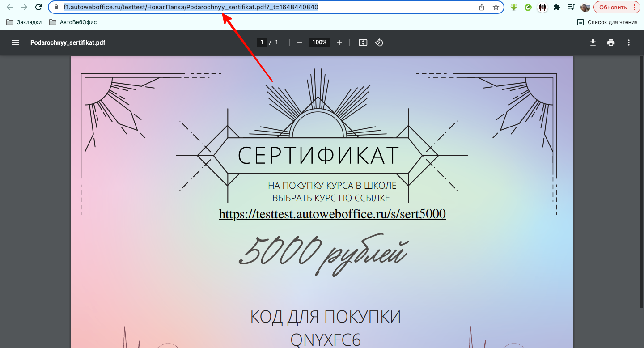Click the zoom percentage 100% field
The image size is (644, 348).
pyautogui.click(x=319, y=42)
